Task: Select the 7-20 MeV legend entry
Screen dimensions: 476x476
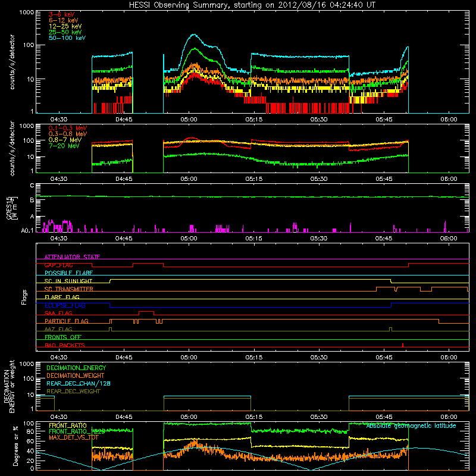Action: [64, 146]
